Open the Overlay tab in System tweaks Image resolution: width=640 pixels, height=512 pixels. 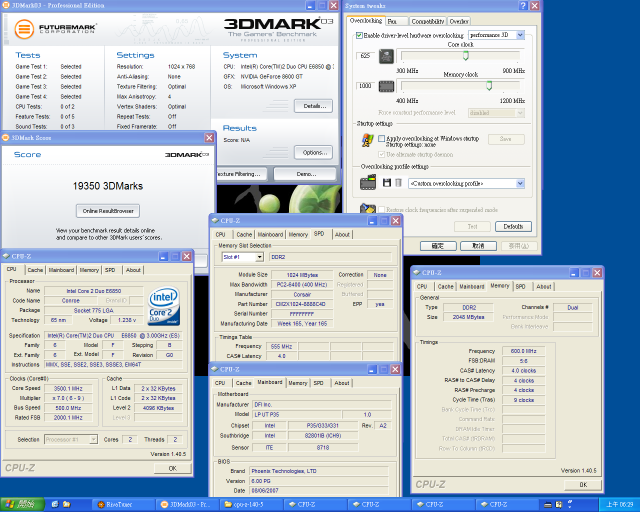(x=459, y=21)
